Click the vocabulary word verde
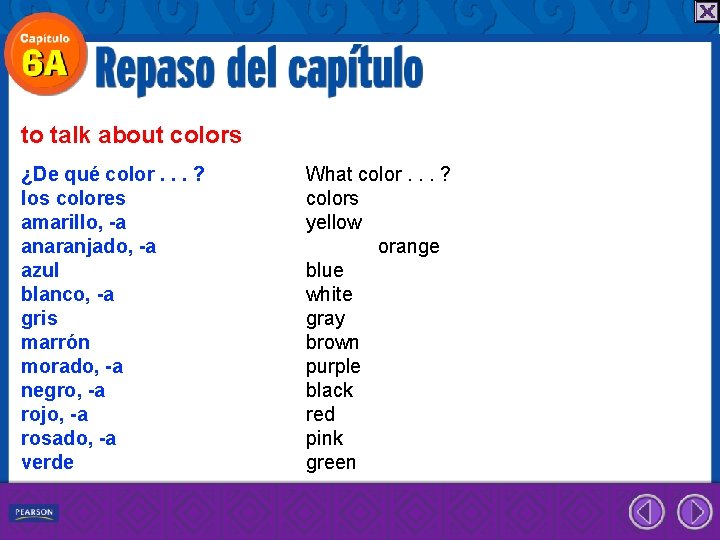This screenshot has width=720, height=540. [47, 463]
